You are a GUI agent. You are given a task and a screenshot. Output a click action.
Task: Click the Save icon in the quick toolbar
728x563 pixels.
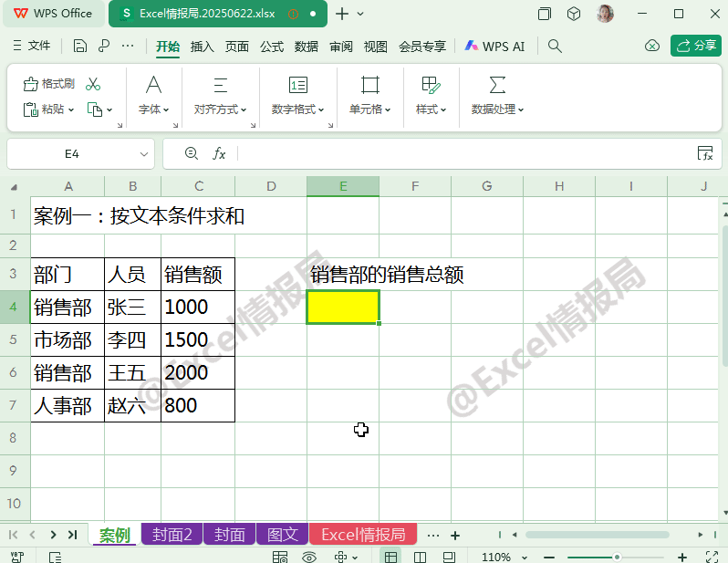click(80, 46)
